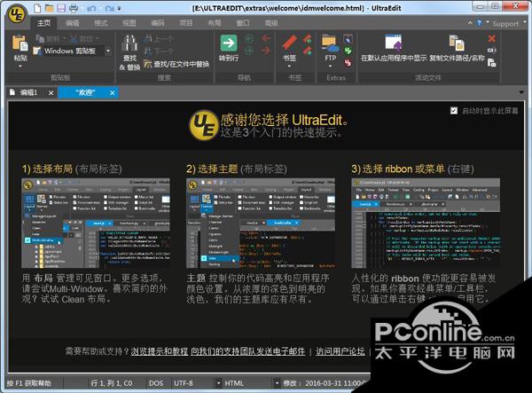Open the document tab list arrow
Viewport: 532px width, 393px height.
point(521,92)
